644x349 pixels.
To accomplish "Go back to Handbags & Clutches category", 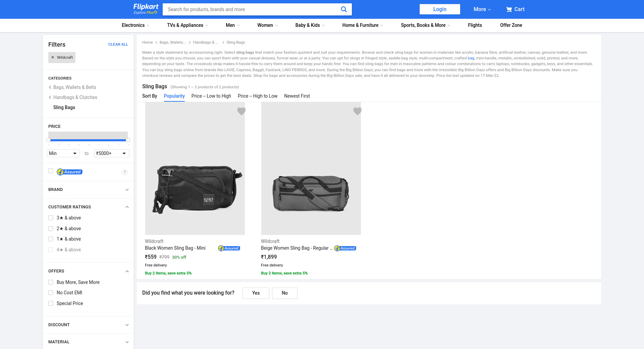I will (x=75, y=97).
